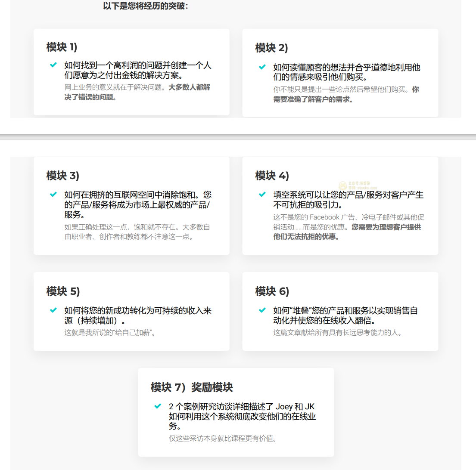Click the 模块 6) heading text
Image resolution: width=476 pixels, height=470 pixels.
point(272,291)
